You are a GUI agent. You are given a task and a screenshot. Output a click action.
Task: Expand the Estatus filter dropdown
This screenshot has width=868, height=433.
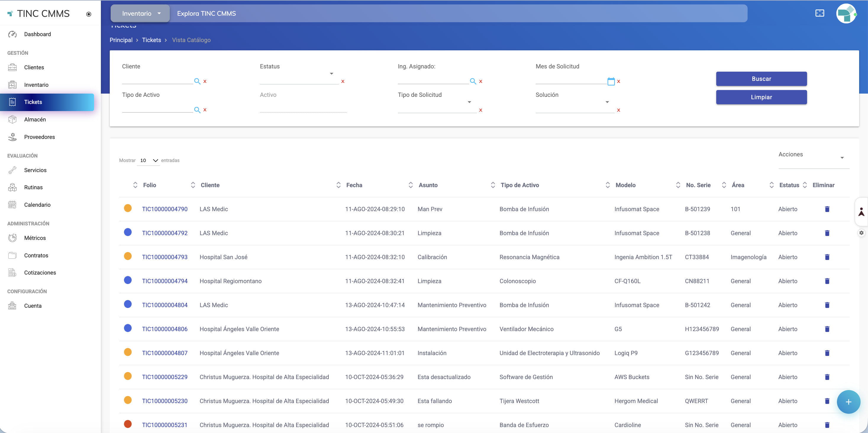(331, 73)
